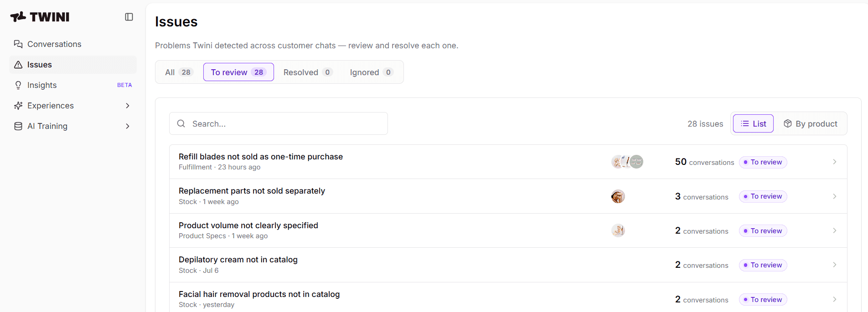Click the AI Training database icon

(x=18, y=126)
